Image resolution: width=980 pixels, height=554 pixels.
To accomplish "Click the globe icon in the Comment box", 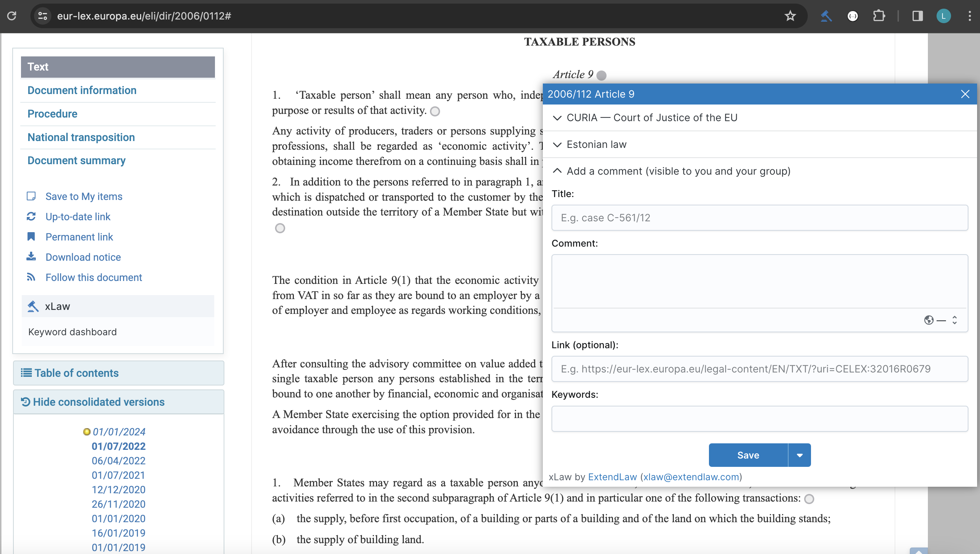I will pyautogui.click(x=929, y=320).
